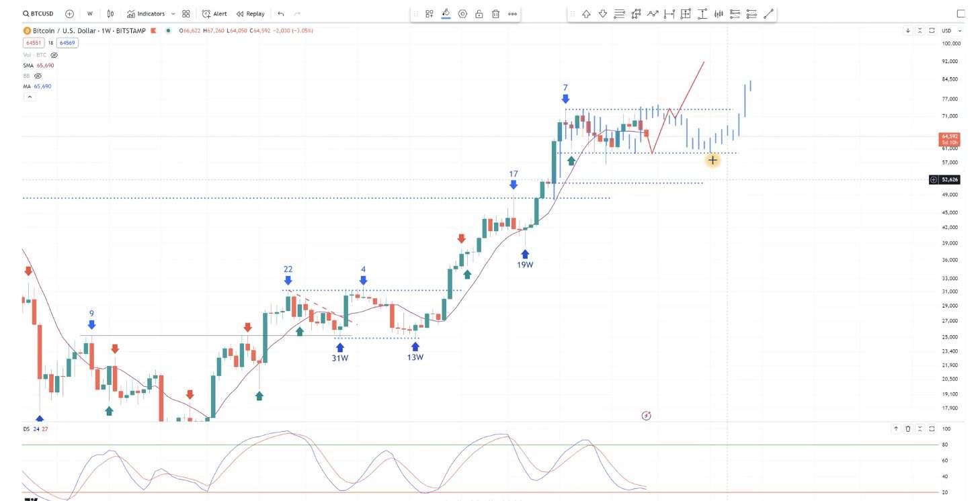This screenshot has width=980, height=501.
Task: Toggle the drawing lock icon
Action: pyautogui.click(x=479, y=13)
